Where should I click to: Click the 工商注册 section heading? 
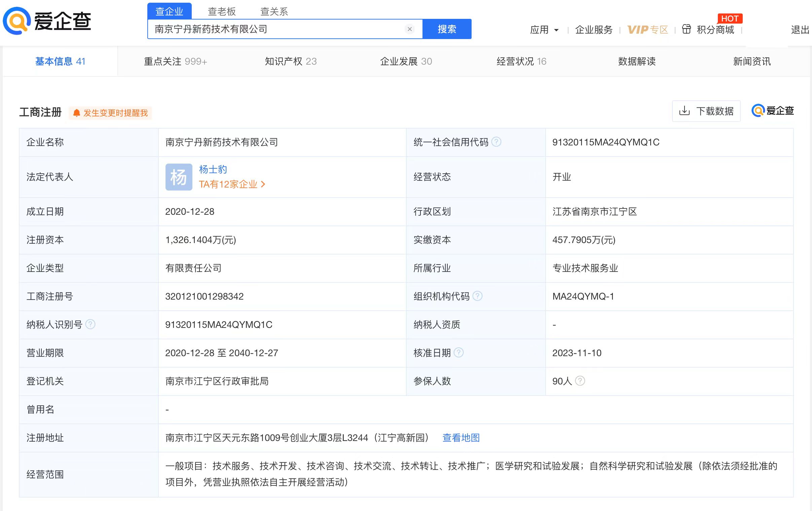coord(40,112)
